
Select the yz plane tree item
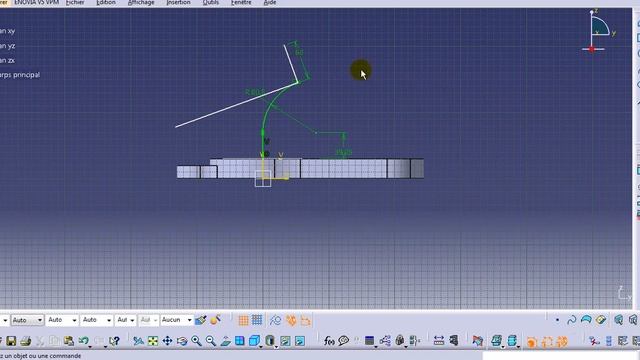(7, 46)
